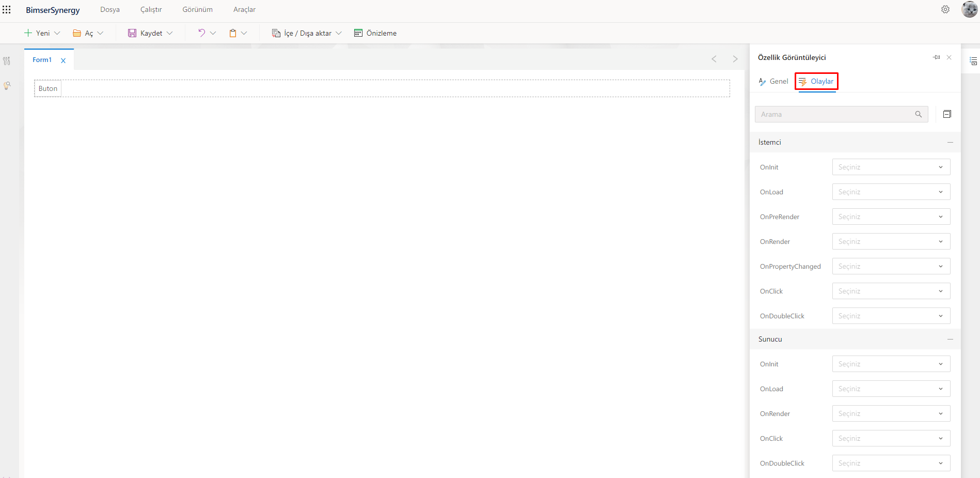Close the Özellik Görüntüleyici panel
The width and height of the screenshot is (980, 478).
(949, 57)
